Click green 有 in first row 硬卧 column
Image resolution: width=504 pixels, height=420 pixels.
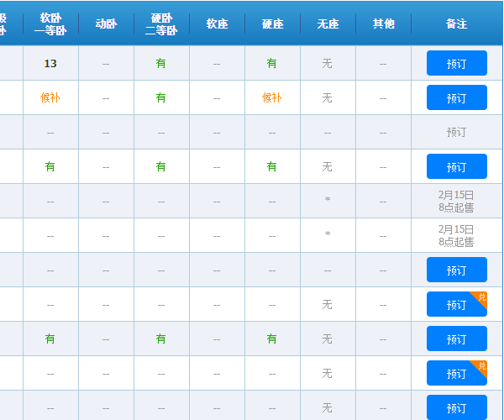coord(160,64)
